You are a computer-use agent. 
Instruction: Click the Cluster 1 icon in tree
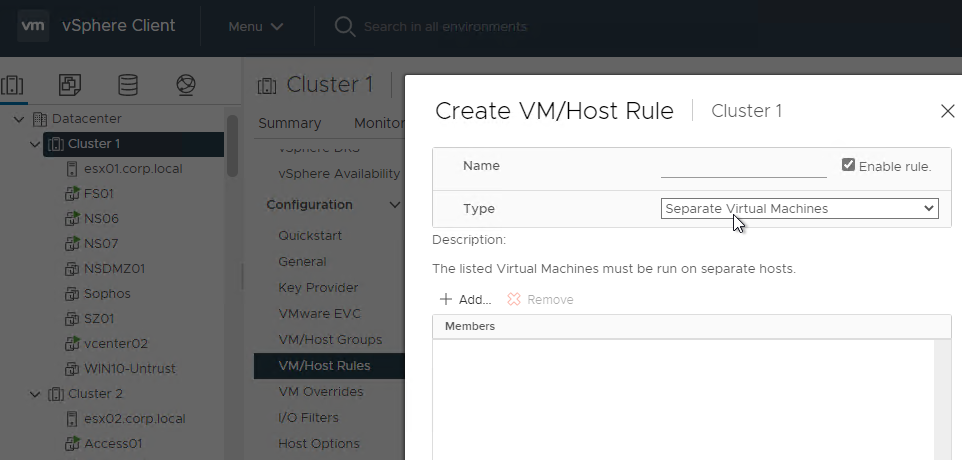click(x=55, y=144)
